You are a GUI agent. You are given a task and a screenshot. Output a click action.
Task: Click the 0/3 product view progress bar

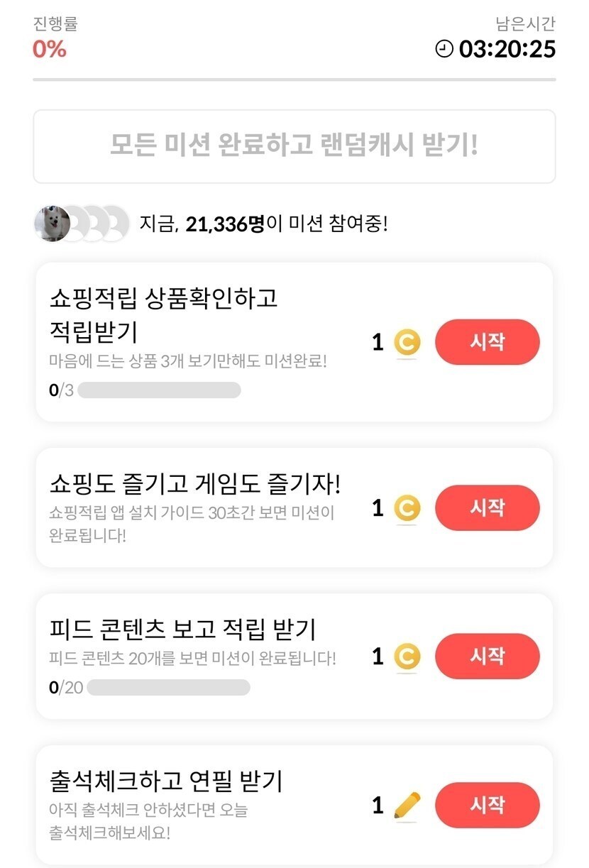(x=159, y=390)
